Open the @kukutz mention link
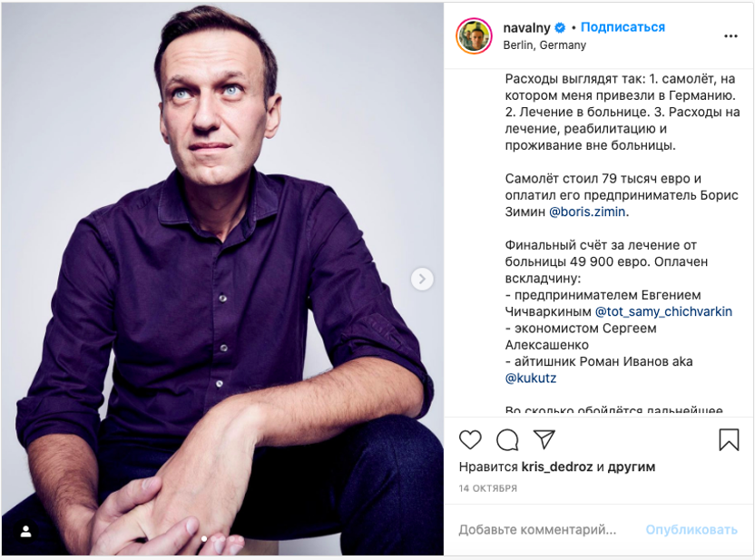Viewport: 755px width, 560px height. click(531, 378)
